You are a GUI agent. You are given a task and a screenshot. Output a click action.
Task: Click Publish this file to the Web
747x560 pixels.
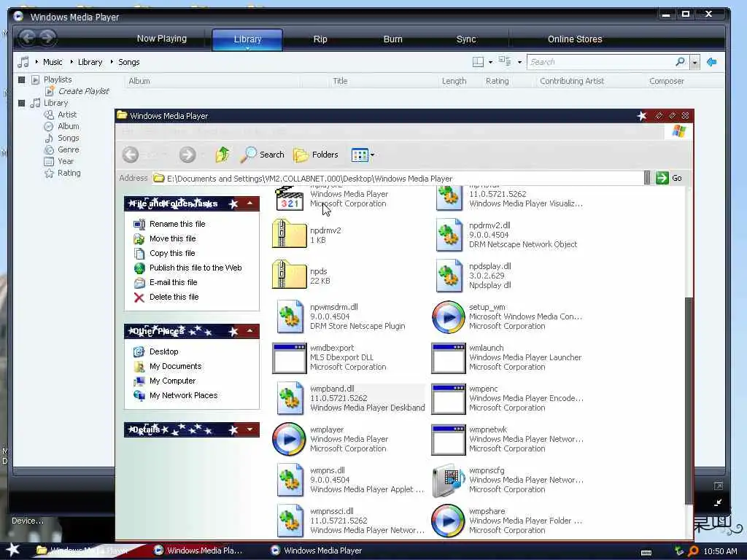[x=196, y=268]
